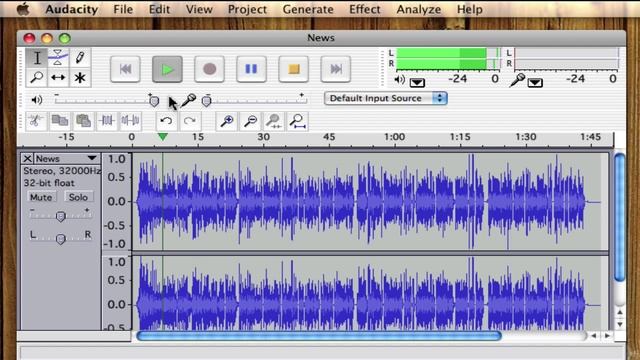Screen dimensions: 640x360
Task: Click the track gain slider knob
Action: click(x=60, y=216)
